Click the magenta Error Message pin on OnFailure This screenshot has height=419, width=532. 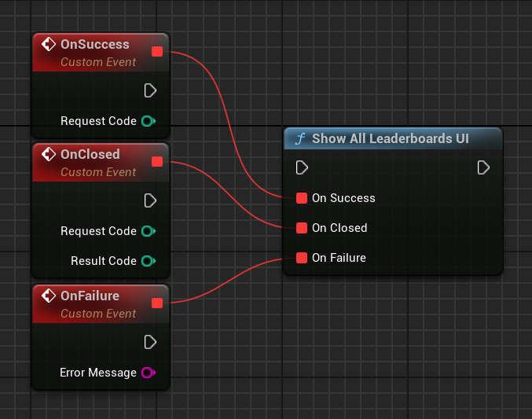(x=148, y=373)
